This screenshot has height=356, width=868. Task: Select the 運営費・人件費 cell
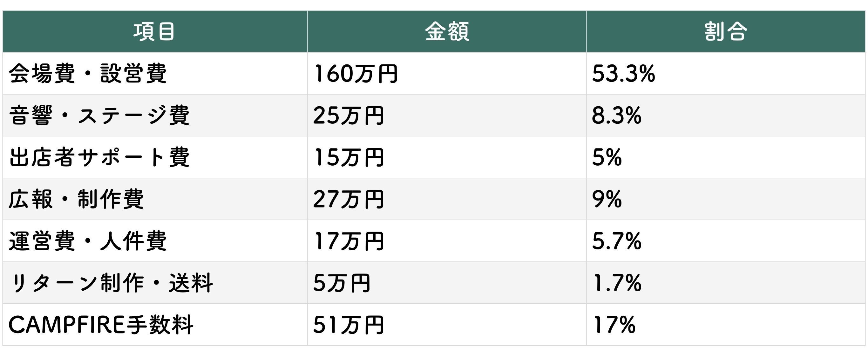(x=88, y=241)
